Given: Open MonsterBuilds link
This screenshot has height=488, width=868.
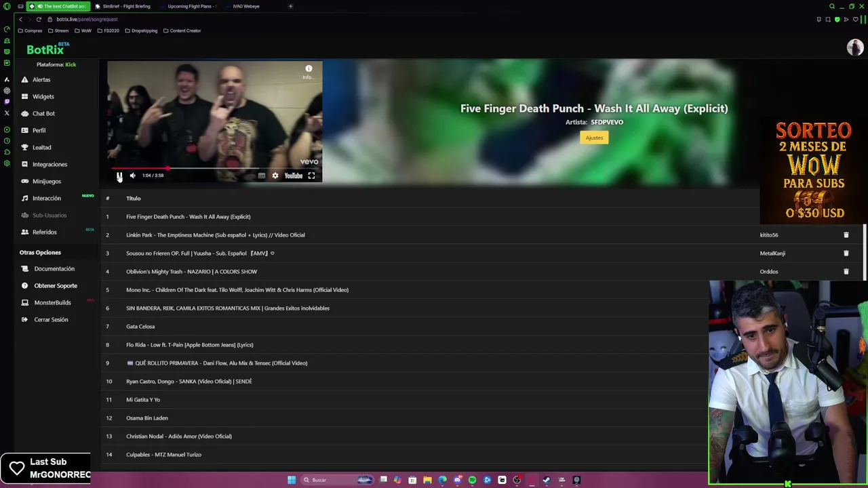Looking at the screenshot, I should click(52, 302).
